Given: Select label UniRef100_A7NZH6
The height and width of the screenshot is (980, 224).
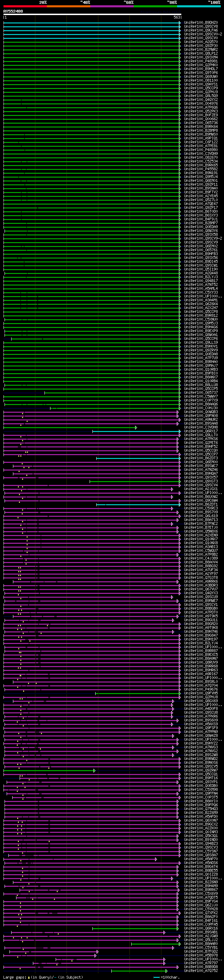Looking at the screenshot, I should click(201, 470).
